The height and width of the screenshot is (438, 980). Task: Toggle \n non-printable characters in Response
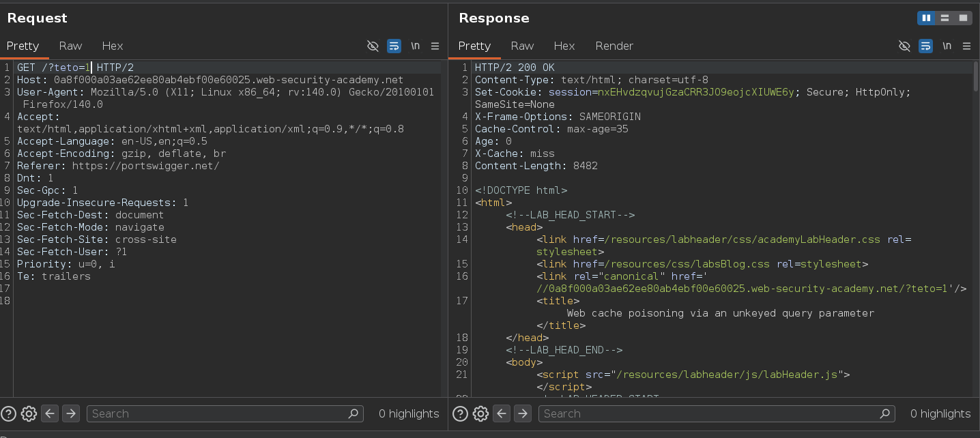click(947, 46)
